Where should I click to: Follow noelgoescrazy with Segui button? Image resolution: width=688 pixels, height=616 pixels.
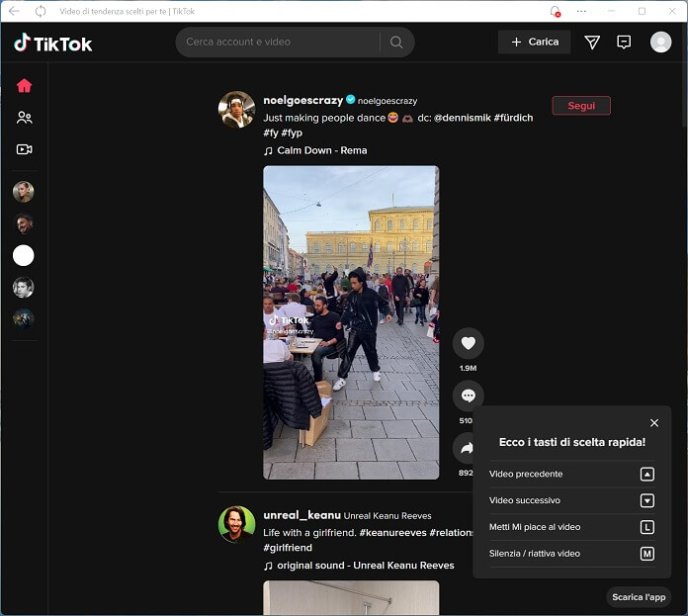tap(581, 105)
